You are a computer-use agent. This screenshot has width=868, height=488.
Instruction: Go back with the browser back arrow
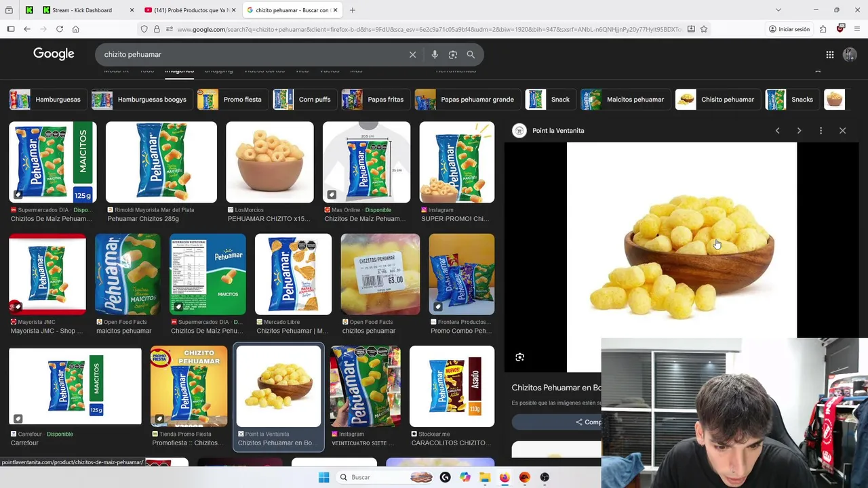click(27, 29)
